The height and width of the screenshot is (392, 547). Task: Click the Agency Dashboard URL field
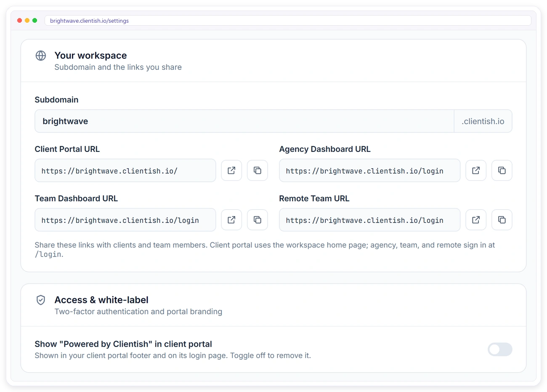pyautogui.click(x=370, y=170)
